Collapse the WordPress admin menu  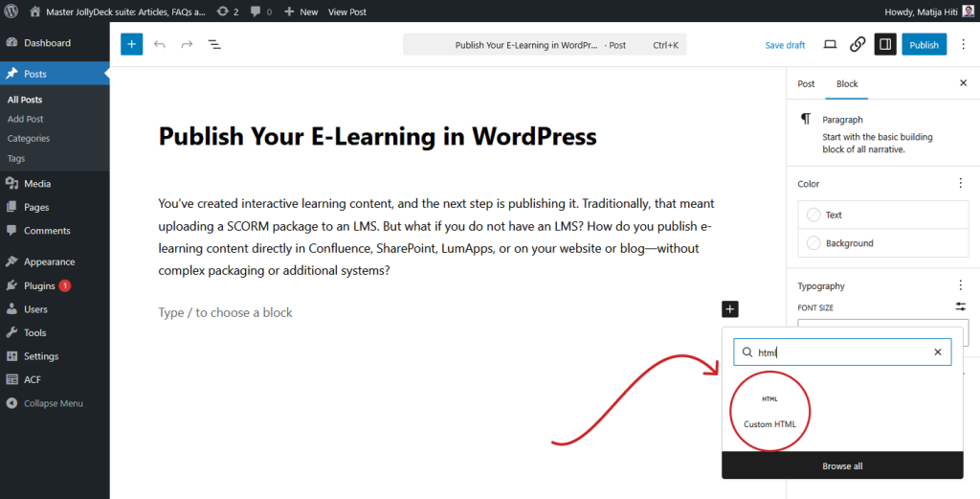(x=54, y=403)
